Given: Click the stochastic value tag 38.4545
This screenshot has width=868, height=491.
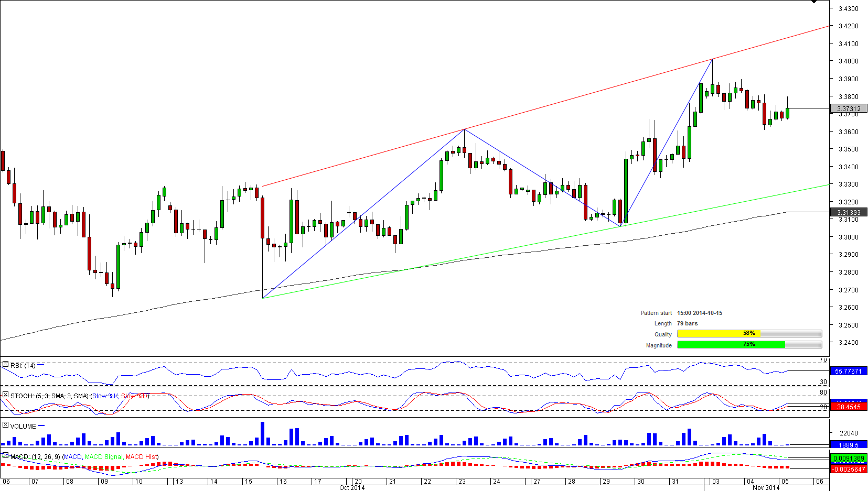Looking at the screenshot, I should click(849, 407).
